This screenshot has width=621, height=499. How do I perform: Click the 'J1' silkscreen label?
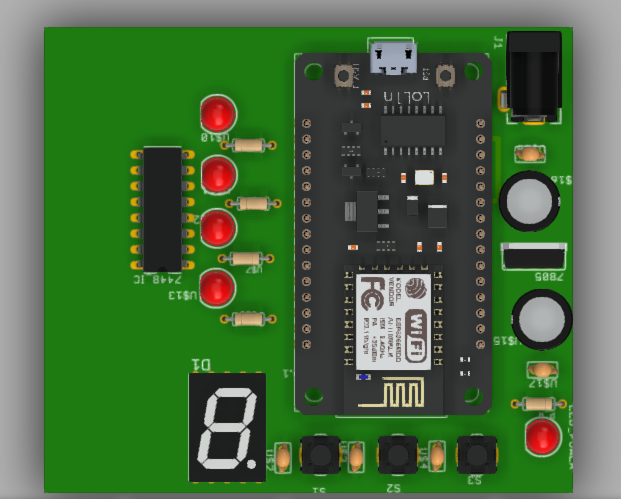[498, 42]
